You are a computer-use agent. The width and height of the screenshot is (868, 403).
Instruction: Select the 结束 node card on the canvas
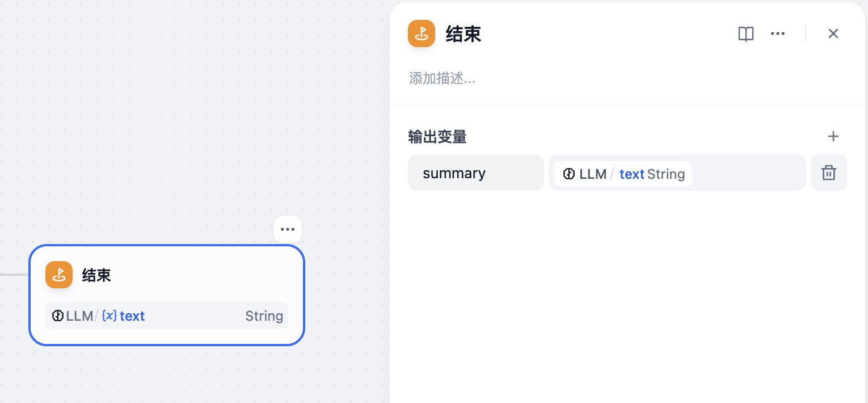[x=166, y=275]
